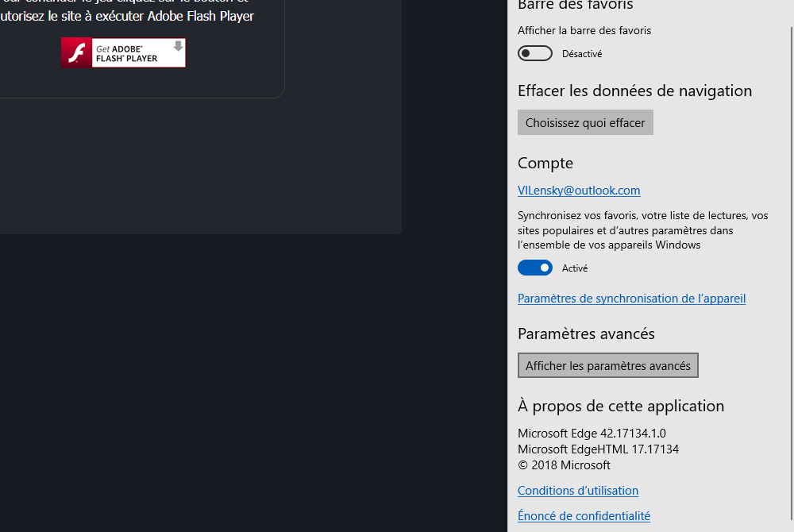Disable the sync toggle marked Activé
The width and height of the screenshot is (794, 532).
click(534, 268)
